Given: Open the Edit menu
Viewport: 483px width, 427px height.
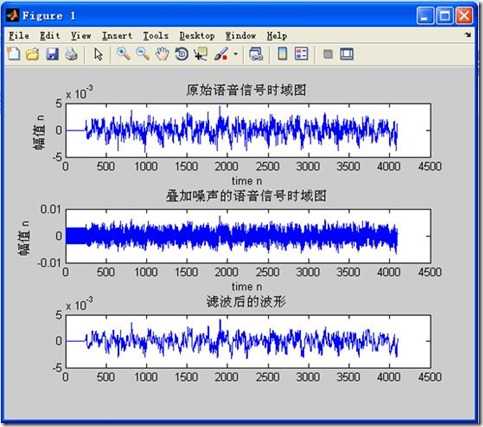Looking at the screenshot, I should click(x=50, y=36).
